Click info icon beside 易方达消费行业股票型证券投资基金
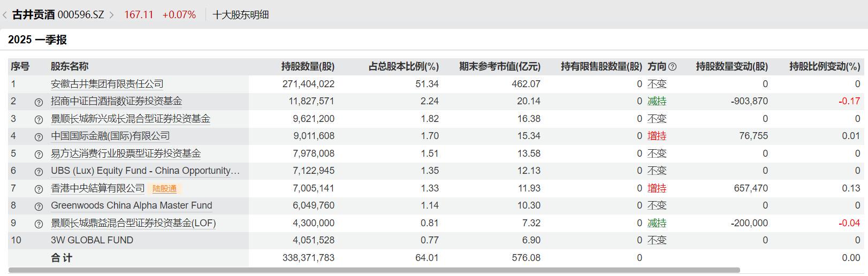 39,154
